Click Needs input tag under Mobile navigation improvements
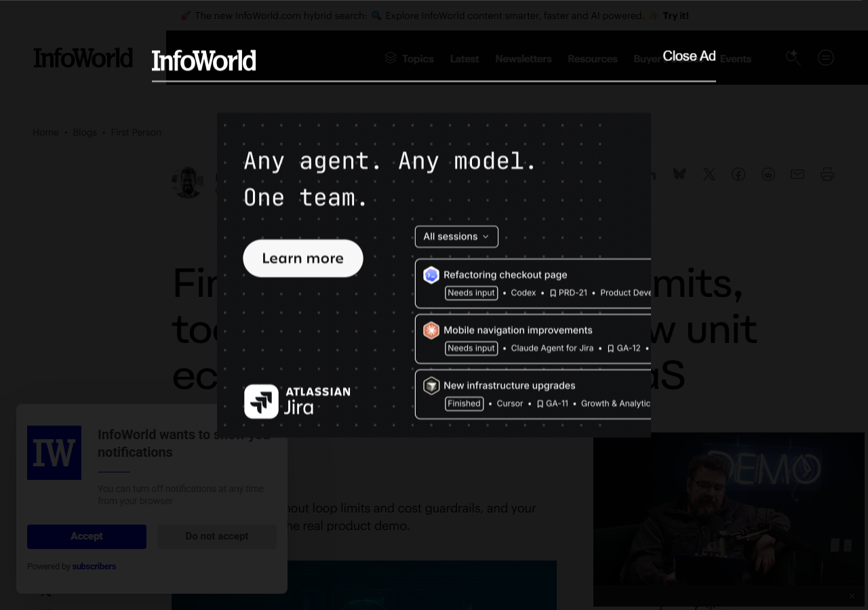The height and width of the screenshot is (610, 868). click(x=471, y=348)
